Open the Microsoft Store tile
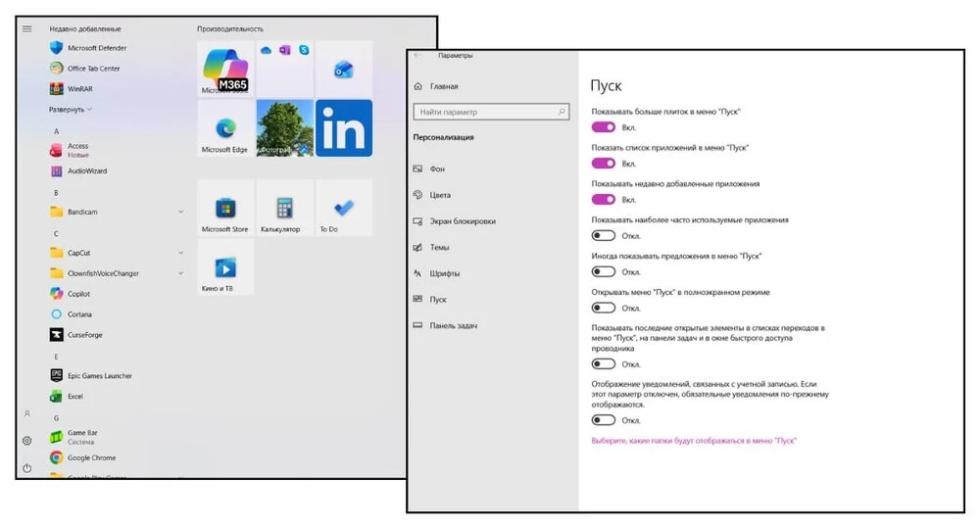This screenshot has height=527, width=980. pos(225,208)
